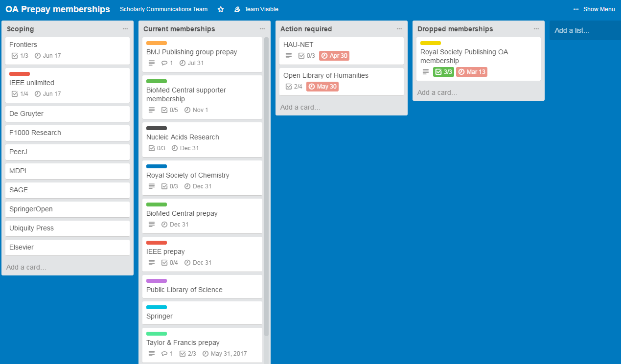Open the Scoping list options menu

[125, 29]
